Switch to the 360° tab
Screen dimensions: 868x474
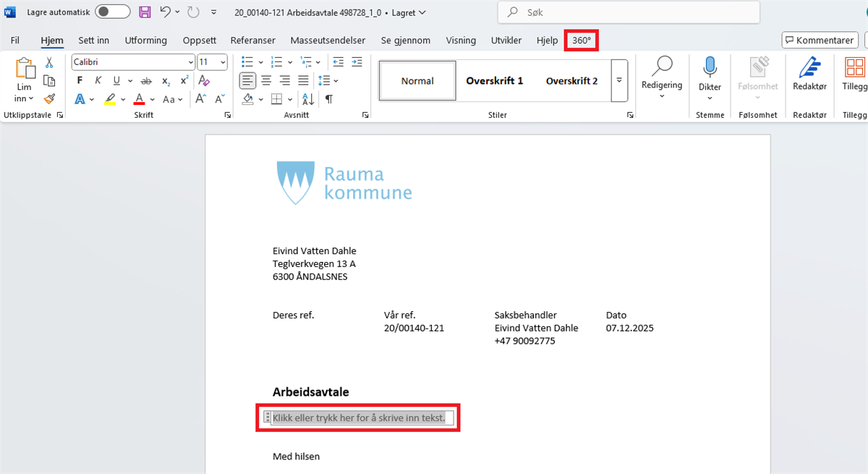pos(582,41)
